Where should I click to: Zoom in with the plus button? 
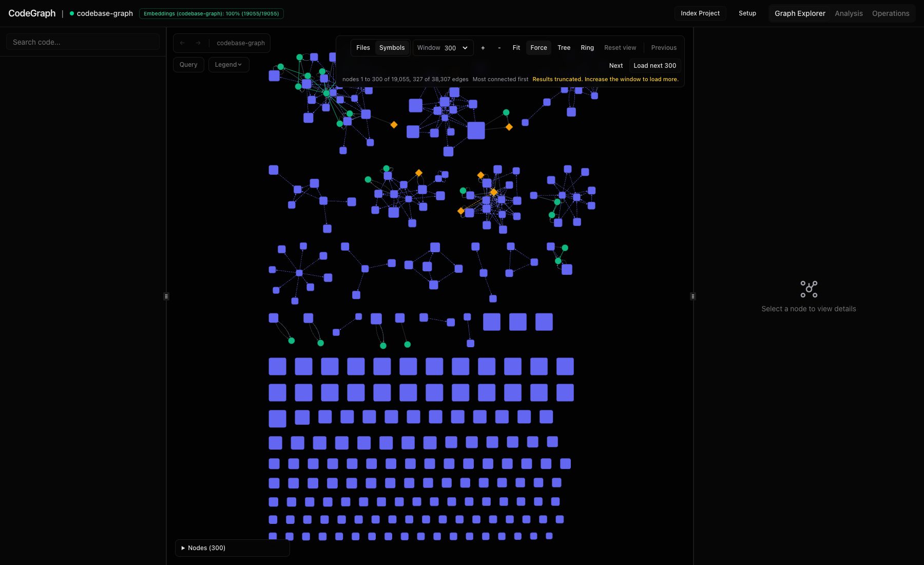[483, 48]
